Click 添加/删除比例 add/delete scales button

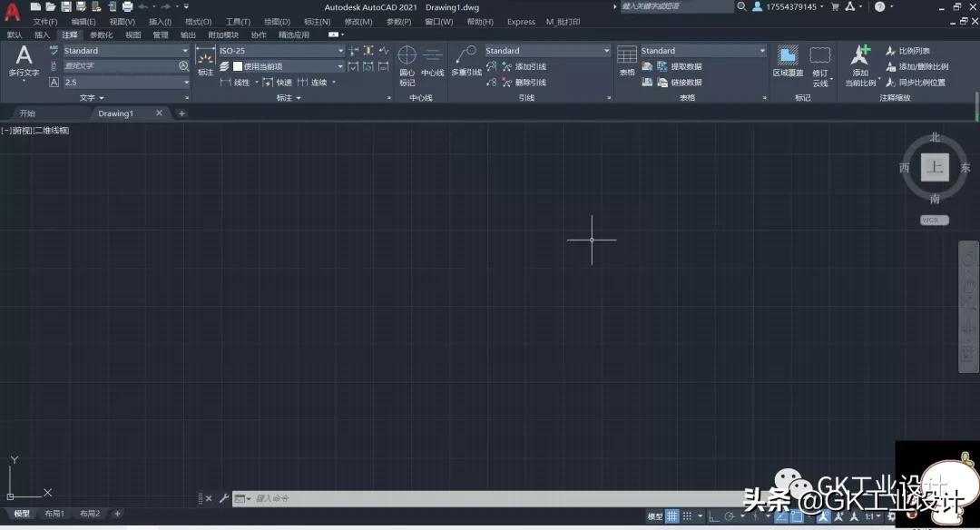[x=916, y=66]
